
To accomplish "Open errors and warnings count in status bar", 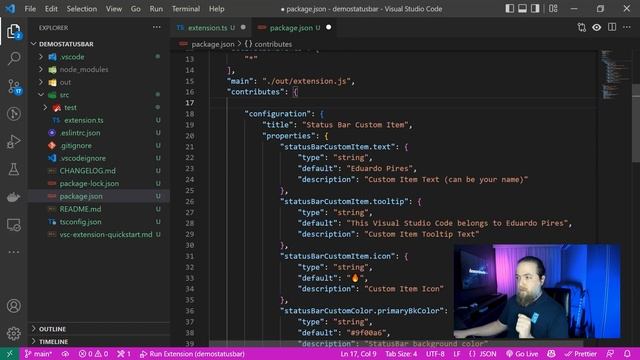I will click(x=93, y=354).
